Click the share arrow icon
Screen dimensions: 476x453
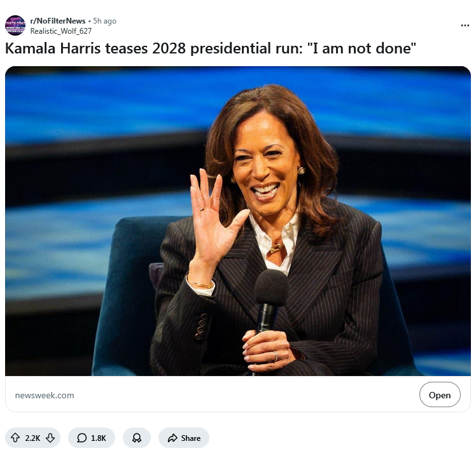(172, 438)
